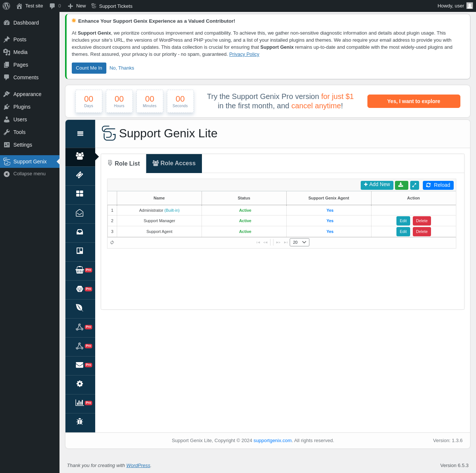
Task: Open the open-envelope icon in plugin sidebar
Action: pos(80,213)
